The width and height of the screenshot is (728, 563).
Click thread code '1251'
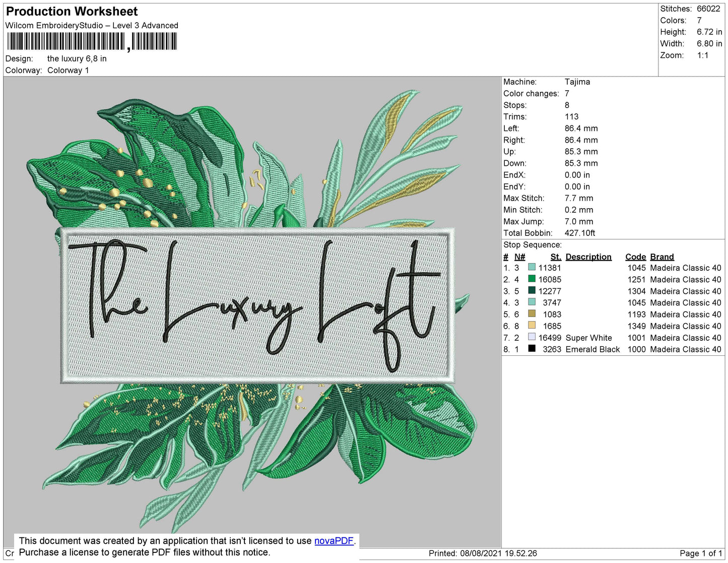pos(636,279)
